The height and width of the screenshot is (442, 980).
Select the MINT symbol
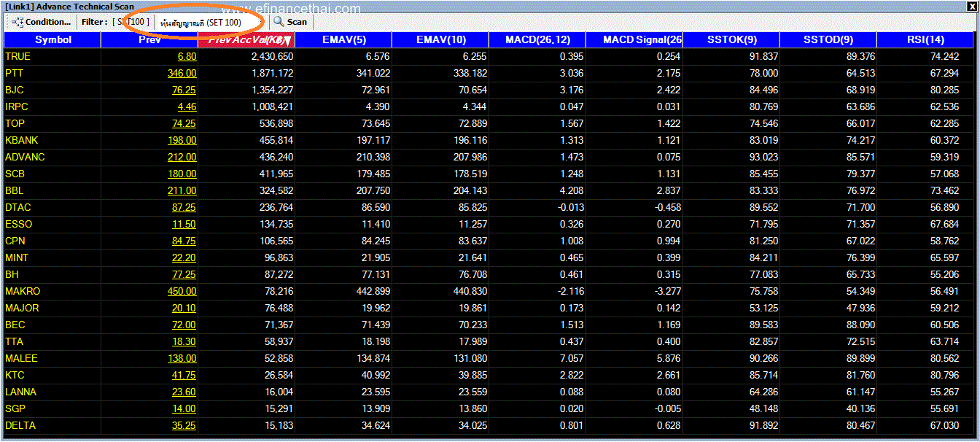point(17,257)
